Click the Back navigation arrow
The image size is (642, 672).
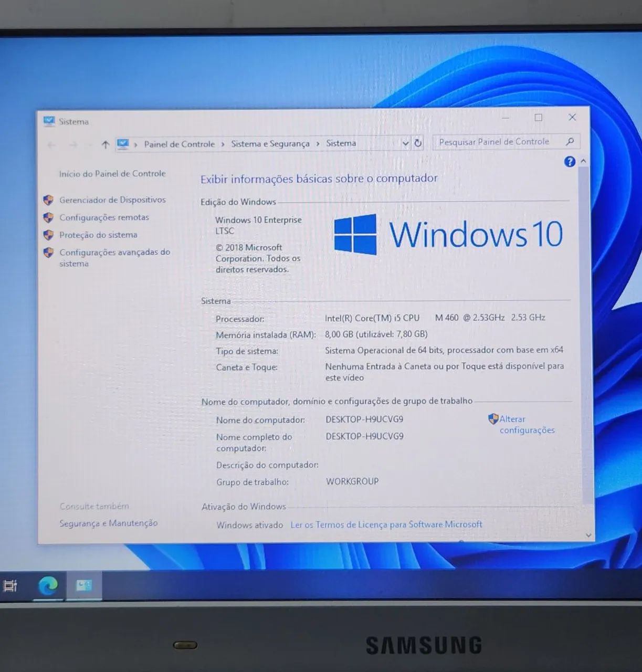click(51, 145)
